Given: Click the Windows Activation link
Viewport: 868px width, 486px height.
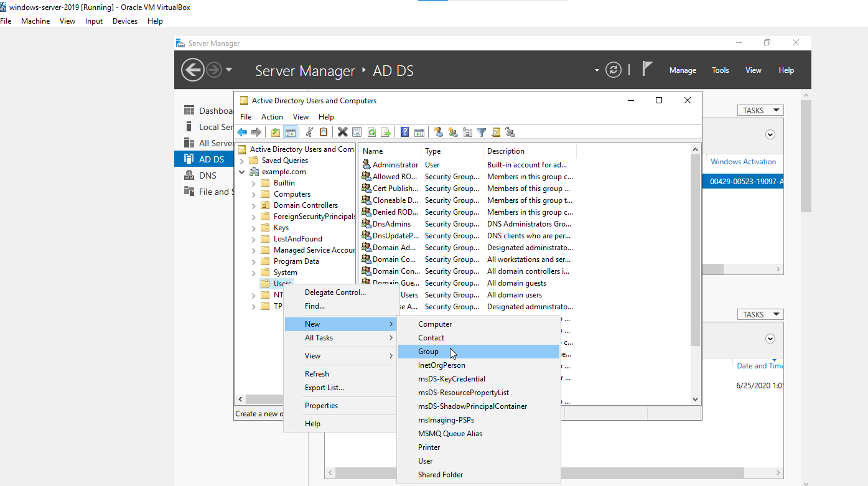Looking at the screenshot, I should pos(743,162).
